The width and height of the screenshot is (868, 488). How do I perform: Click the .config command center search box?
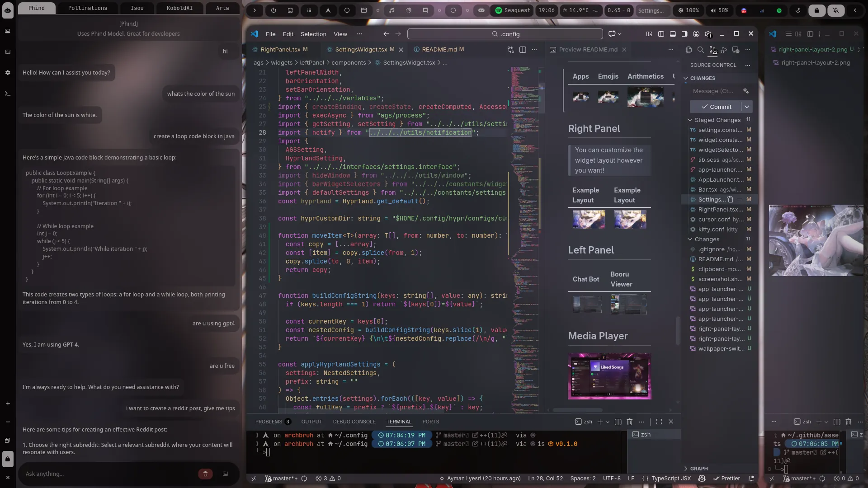tap(505, 34)
